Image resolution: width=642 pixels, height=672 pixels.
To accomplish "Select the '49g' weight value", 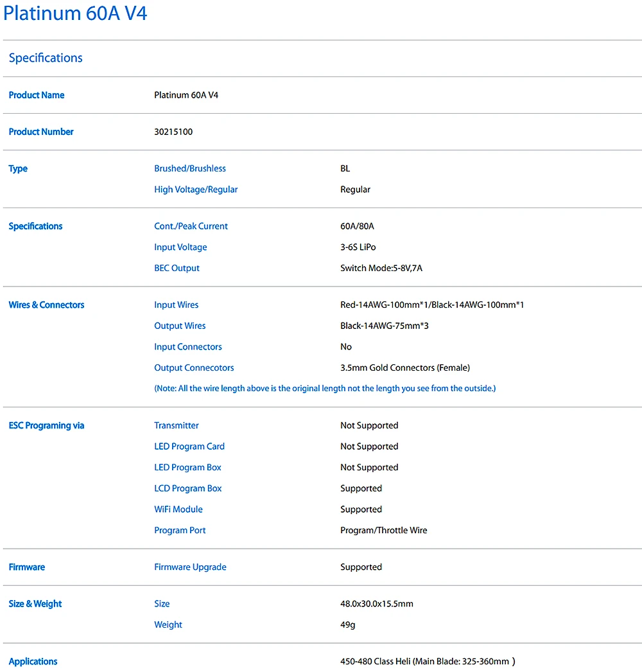I will [348, 625].
